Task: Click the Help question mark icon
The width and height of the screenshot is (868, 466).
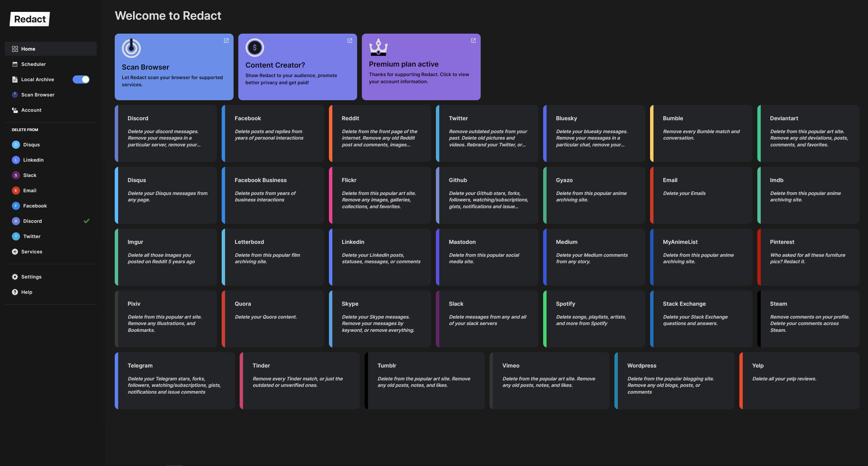Action: pyautogui.click(x=15, y=292)
